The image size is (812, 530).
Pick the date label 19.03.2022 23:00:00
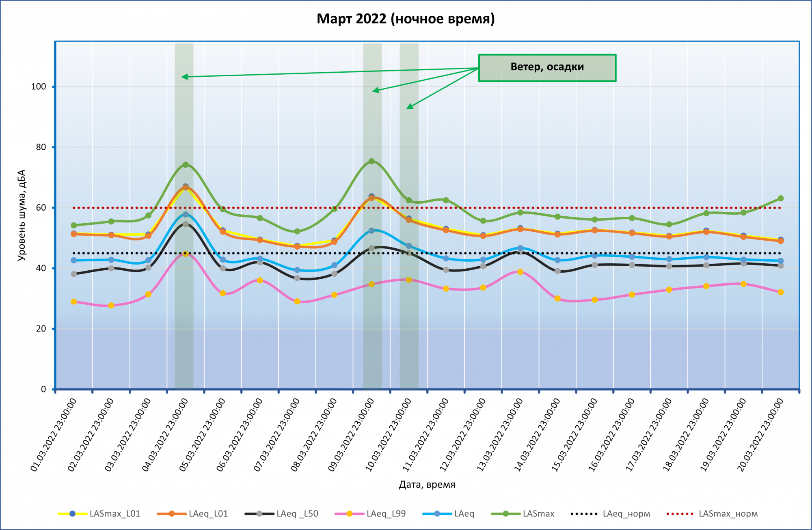pos(723,435)
